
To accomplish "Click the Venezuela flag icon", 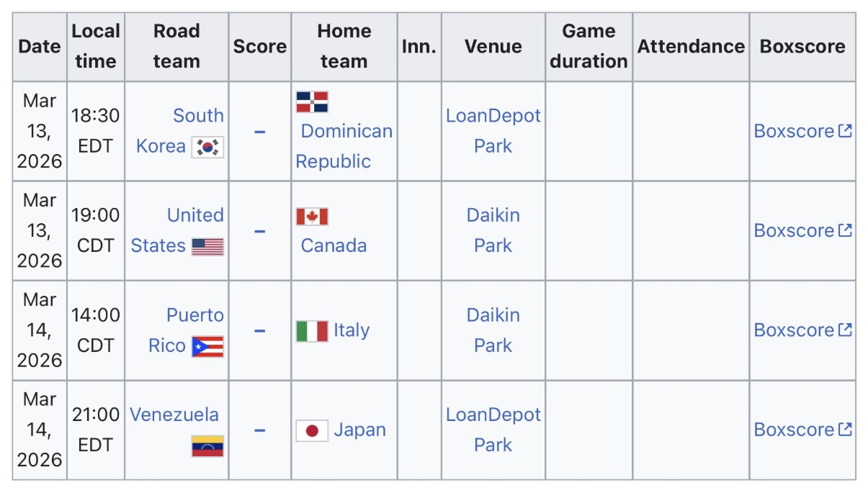I will 207,446.
